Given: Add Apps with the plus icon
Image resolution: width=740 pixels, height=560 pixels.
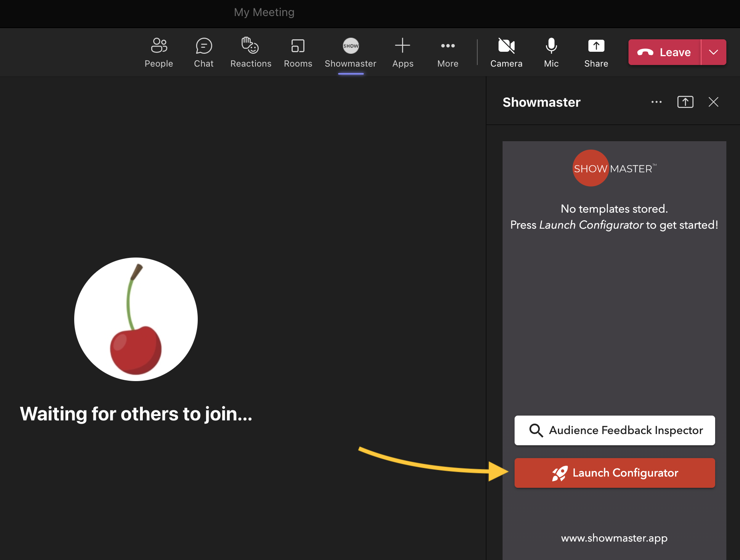Looking at the screenshot, I should point(403,52).
